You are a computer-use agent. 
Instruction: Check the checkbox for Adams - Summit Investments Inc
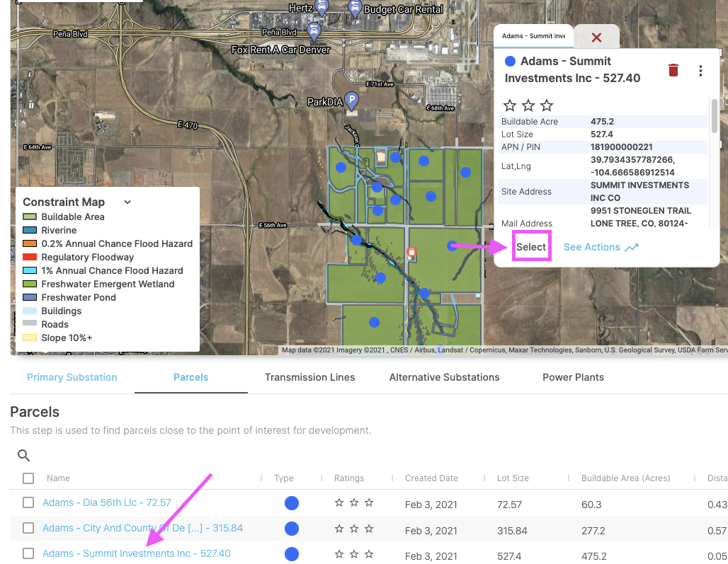click(x=28, y=554)
